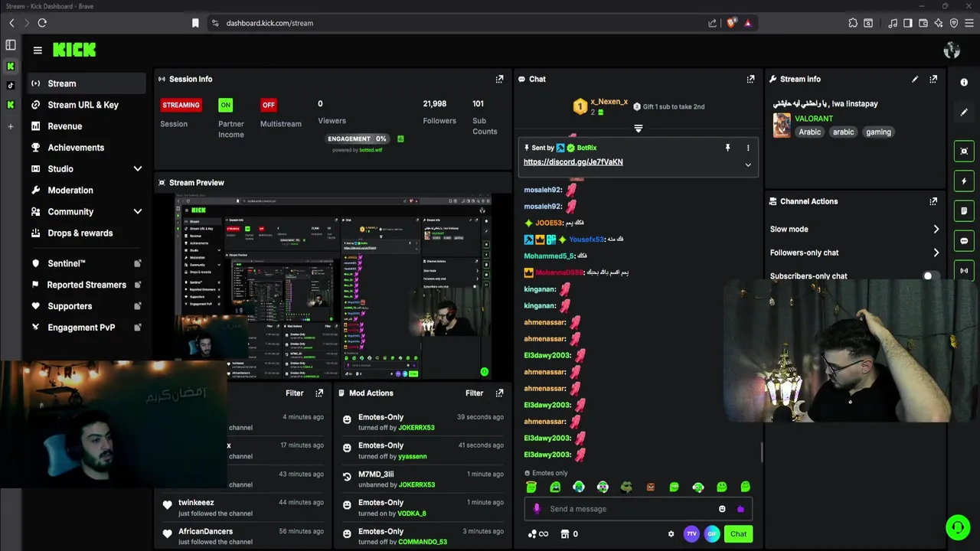The height and width of the screenshot is (551, 980).
Task: Expand Slow mode options arrow
Action: point(936,229)
